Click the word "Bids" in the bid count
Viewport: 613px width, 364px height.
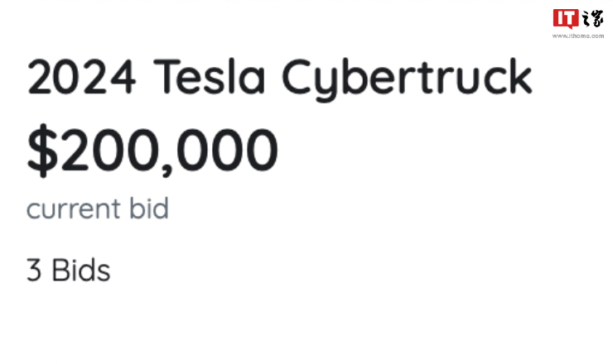point(80,271)
